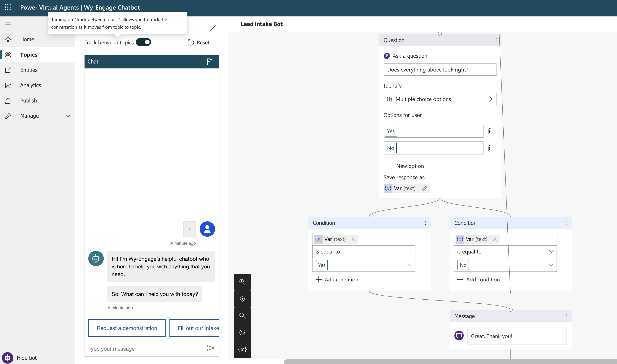Viewport: 617px width, 364px height.
Task: Zoom out on the canvas
Action: (242, 315)
